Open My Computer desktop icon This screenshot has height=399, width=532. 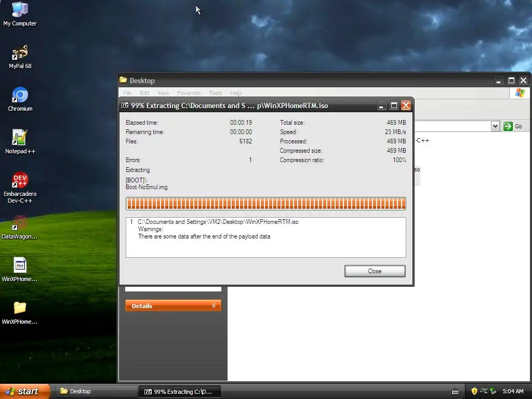(x=20, y=14)
